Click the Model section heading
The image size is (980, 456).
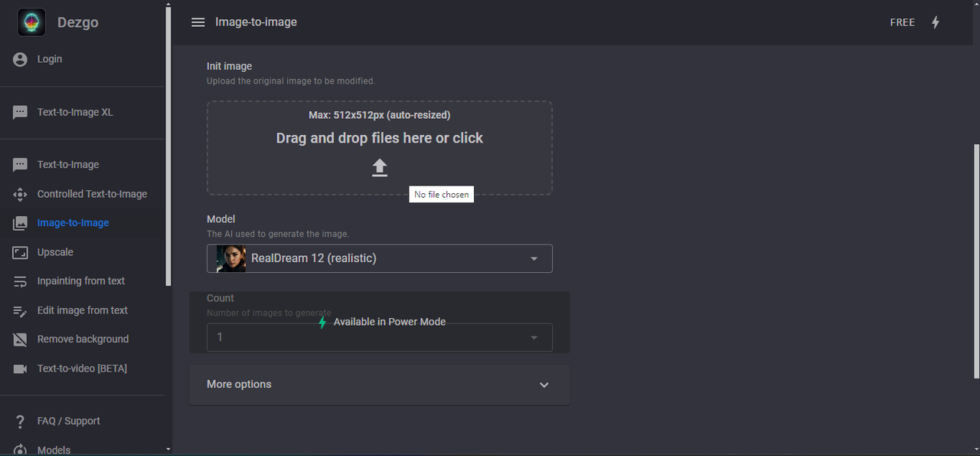coord(220,218)
